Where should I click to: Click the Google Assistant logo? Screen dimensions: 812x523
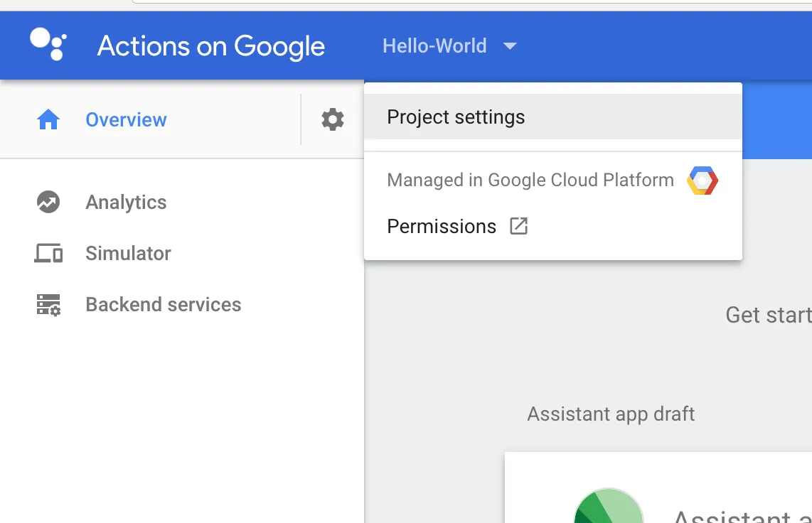coord(48,44)
